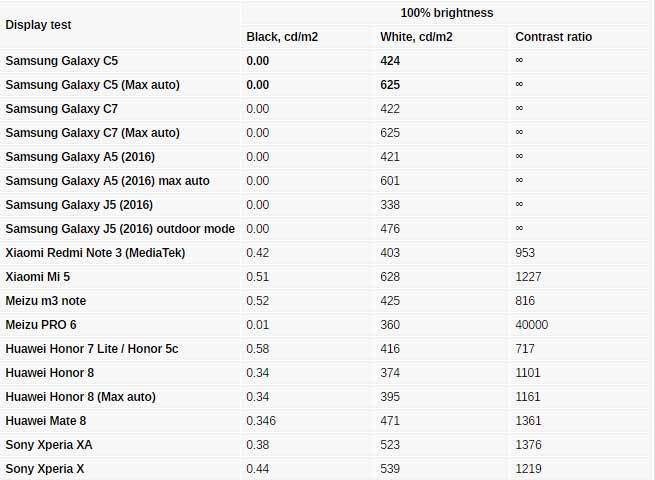Select the Xiaomi Mi 5 white value 628
Screen dimensions: 655x480
click(x=390, y=277)
